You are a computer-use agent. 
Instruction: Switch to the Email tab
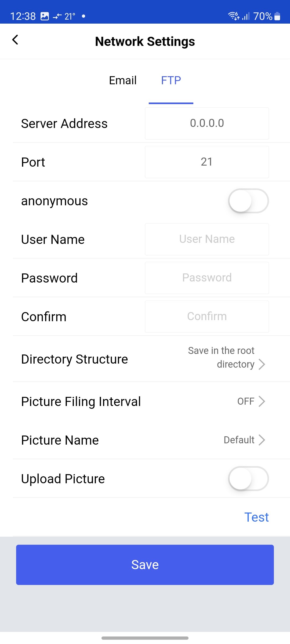pyautogui.click(x=123, y=80)
